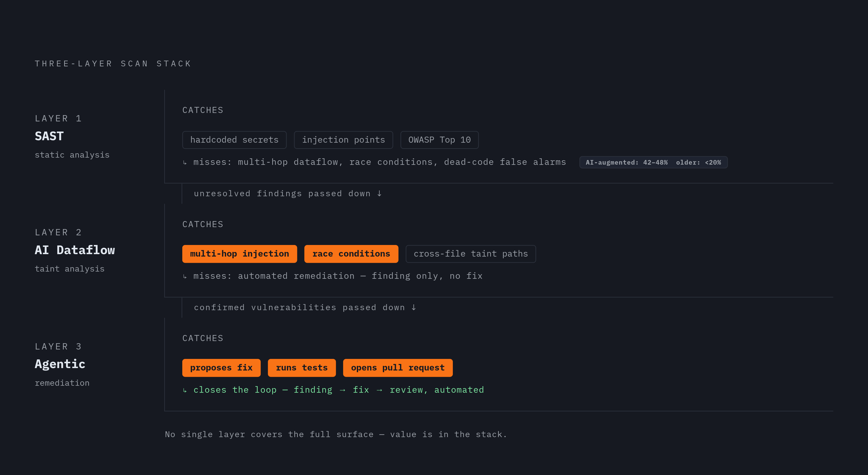The width and height of the screenshot is (868, 475).
Task: Click the 'AI Dataflow' layer title
Action: [75, 250]
